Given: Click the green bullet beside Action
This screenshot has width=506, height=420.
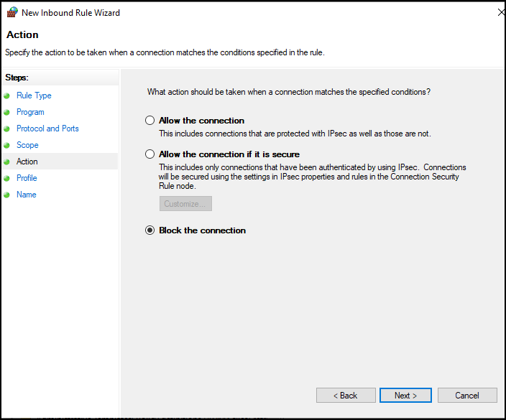Looking at the screenshot, I should [x=6, y=162].
